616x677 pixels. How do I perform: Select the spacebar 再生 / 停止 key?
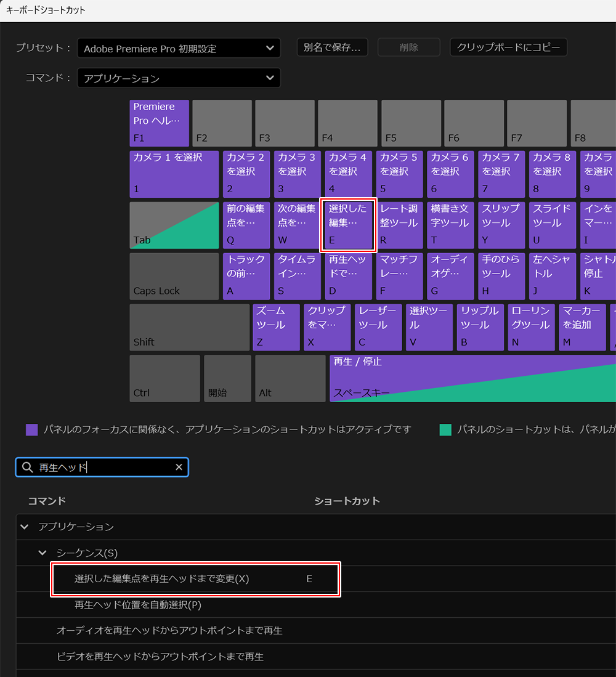pos(472,378)
